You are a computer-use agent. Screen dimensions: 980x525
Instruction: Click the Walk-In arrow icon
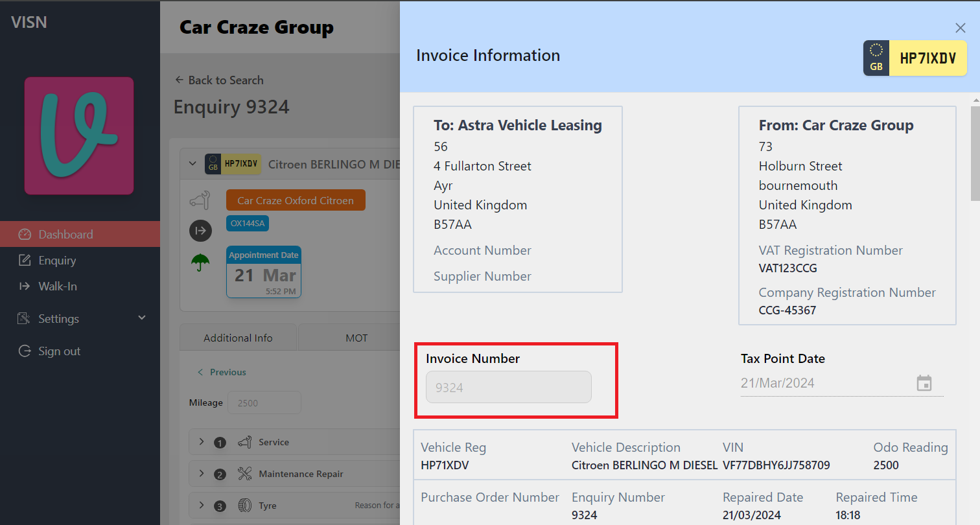pos(25,286)
